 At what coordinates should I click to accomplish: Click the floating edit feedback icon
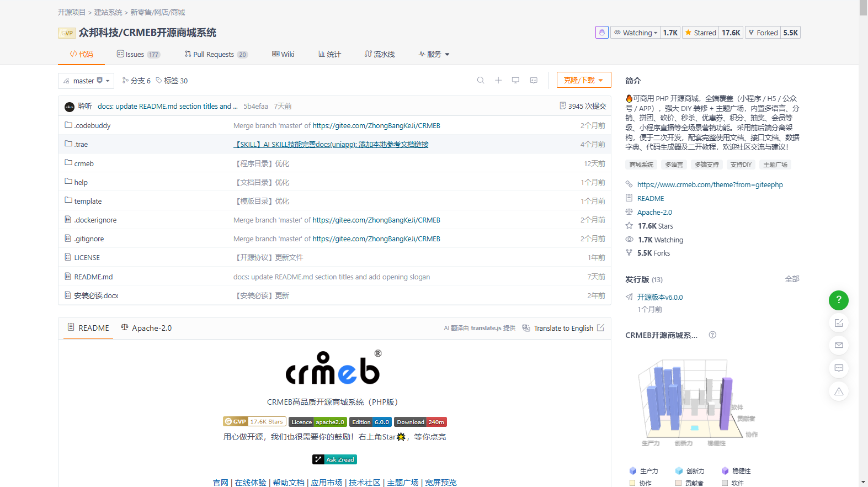point(839,323)
